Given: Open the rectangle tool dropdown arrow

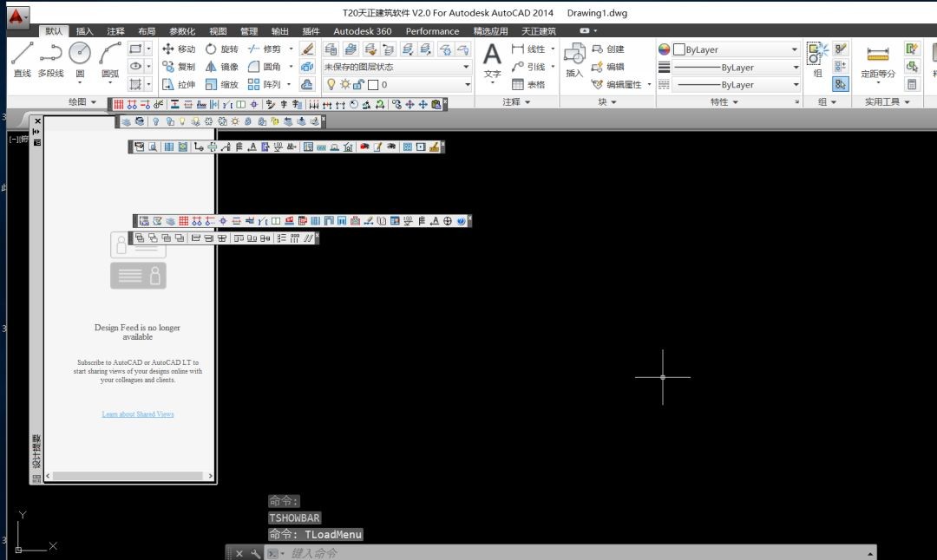Looking at the screenshot, I should (149, 49).
